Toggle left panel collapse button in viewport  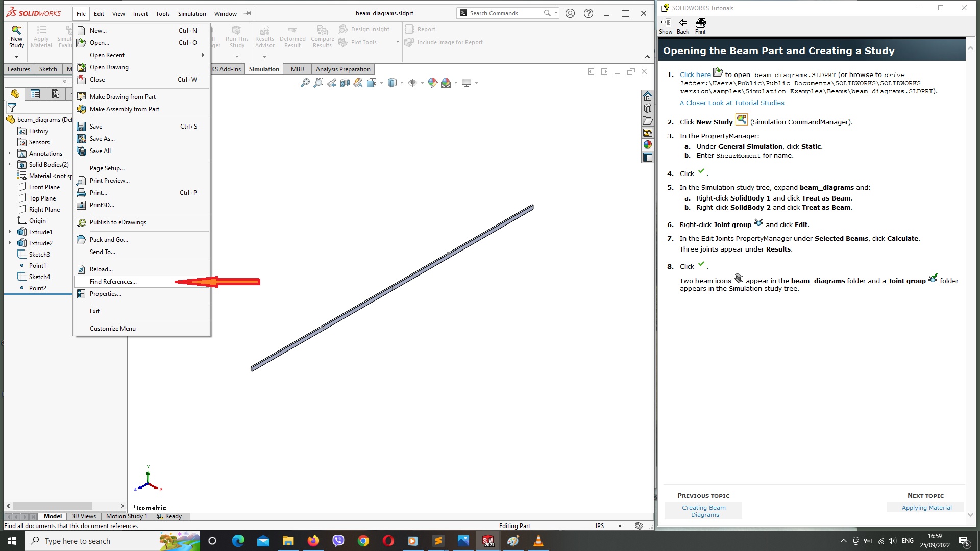(591, 72)
